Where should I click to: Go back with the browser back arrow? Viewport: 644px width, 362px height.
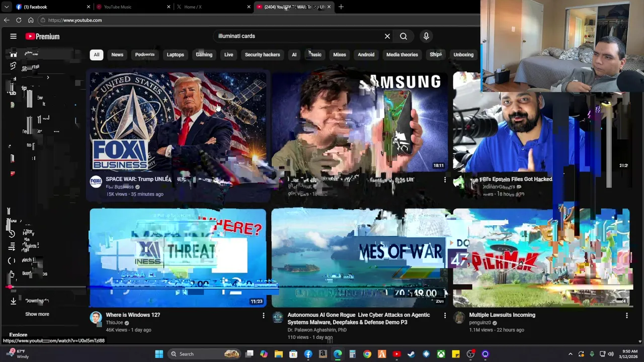7,20
